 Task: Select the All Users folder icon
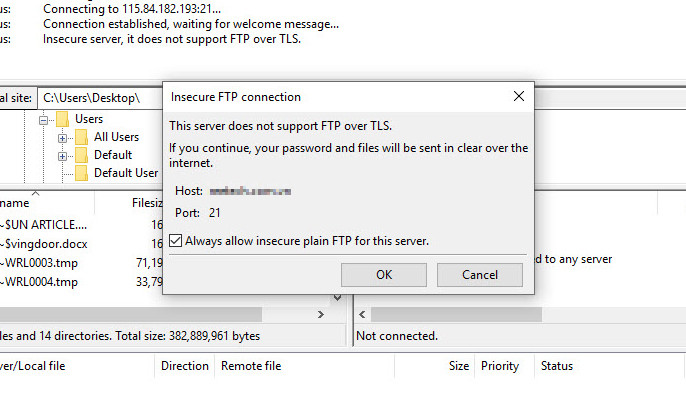[81, 137]
